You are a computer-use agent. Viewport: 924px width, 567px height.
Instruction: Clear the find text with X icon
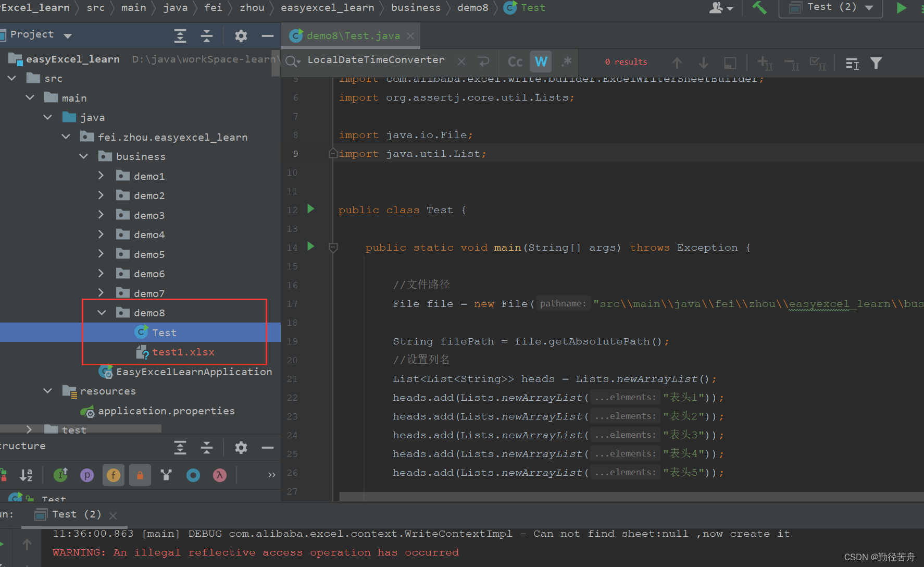(x=461, y=61)
